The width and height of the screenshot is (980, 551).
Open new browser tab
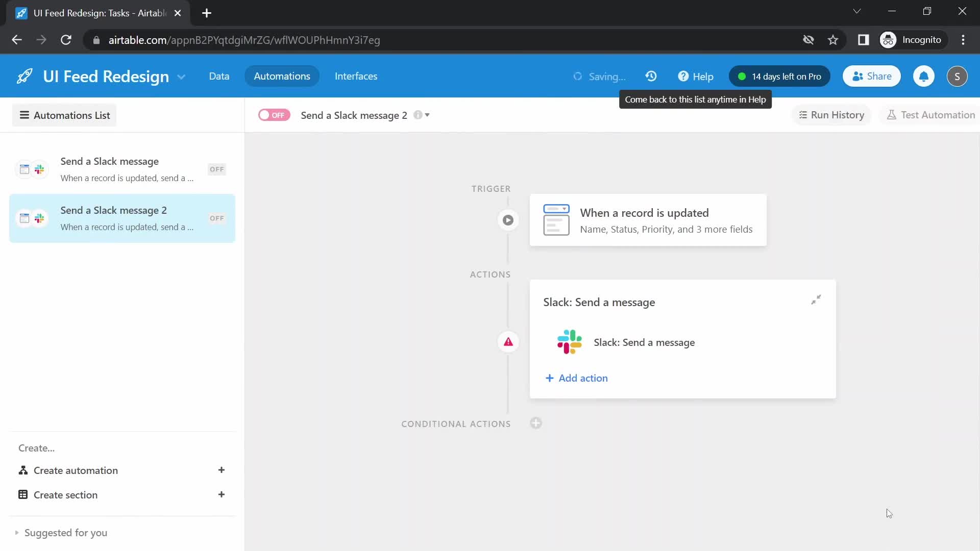[207, 13]
